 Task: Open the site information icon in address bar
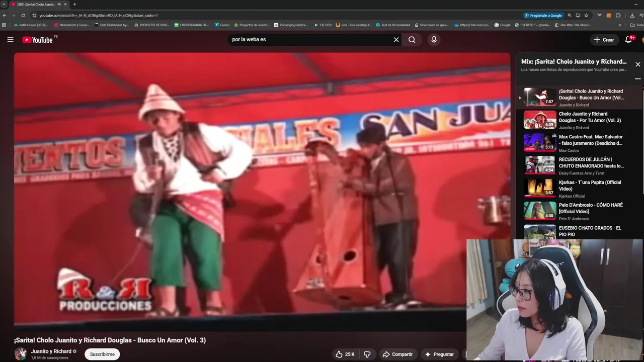pyautogui.click(x=34, y=16)
